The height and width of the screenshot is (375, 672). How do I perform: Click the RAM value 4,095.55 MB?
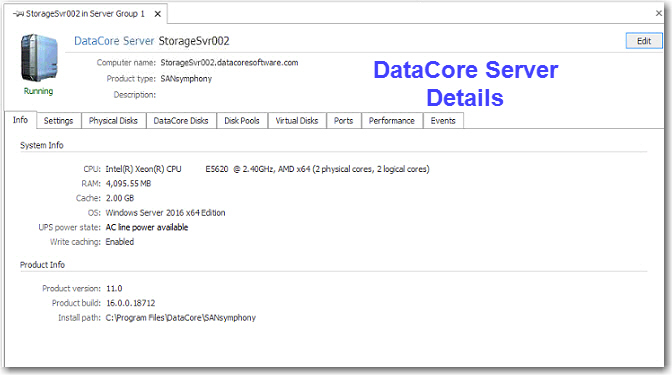(128, 183)
